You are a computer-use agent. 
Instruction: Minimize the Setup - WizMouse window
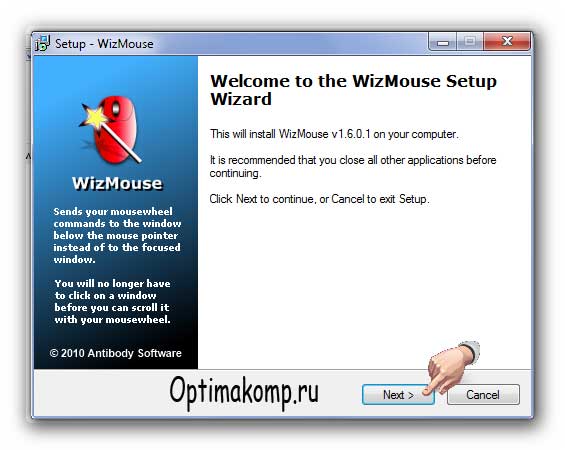click(x=443, y=41)
